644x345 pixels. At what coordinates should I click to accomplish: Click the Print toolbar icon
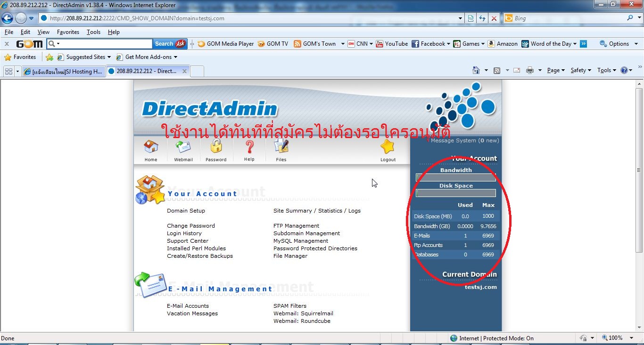click(530, 70)
